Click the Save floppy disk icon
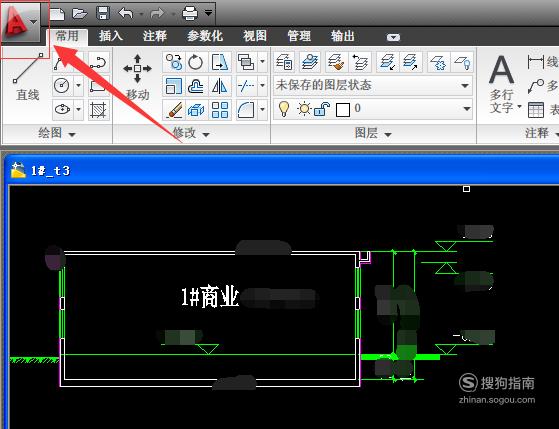This screenshot has width=559, height=429. (x=103, y=14)
